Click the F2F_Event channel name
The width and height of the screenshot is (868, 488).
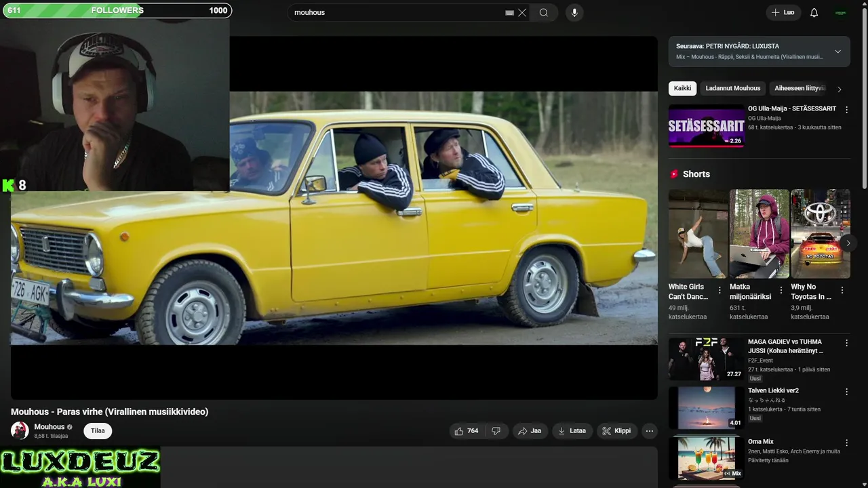(x=760, y=361)
